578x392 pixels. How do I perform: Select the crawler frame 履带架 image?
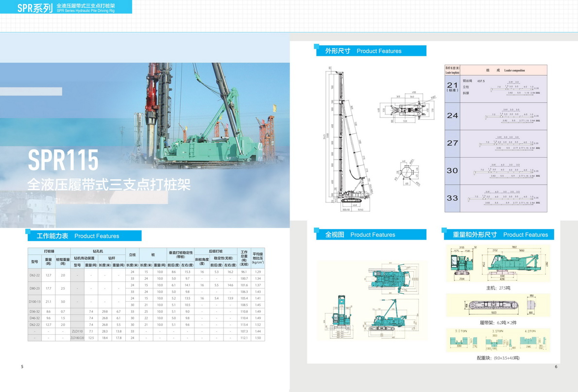tap(498, 305)
